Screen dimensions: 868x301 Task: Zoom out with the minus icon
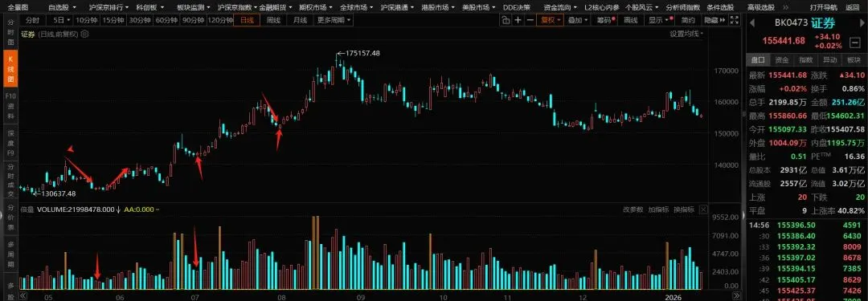tap(530, 20)
